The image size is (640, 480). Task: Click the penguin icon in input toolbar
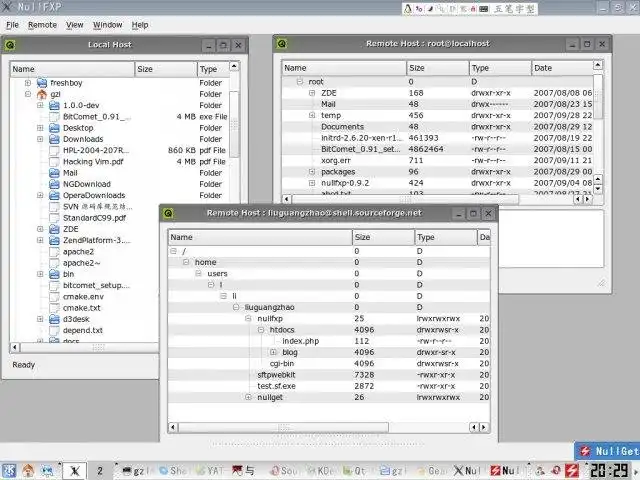click(407, 9)
